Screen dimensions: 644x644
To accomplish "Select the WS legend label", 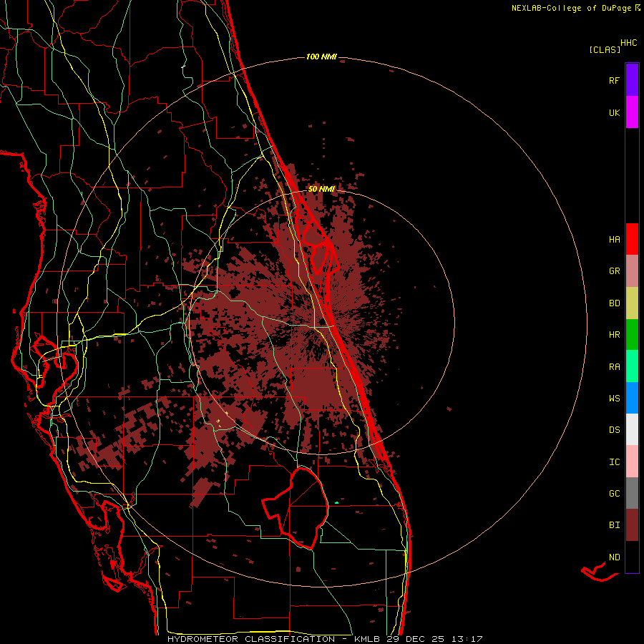I will (x=615, y=399).
